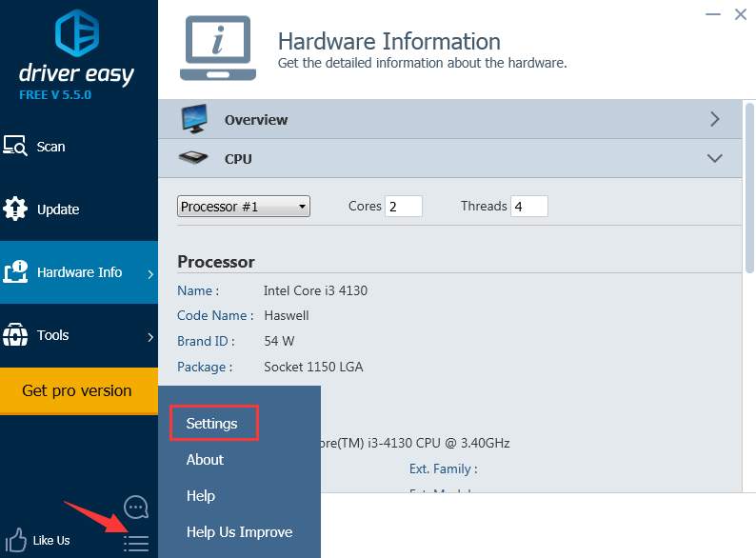The image size is (756, 558).
Task: Choose Help from the popup menu
Action: (x=201, y=496)
